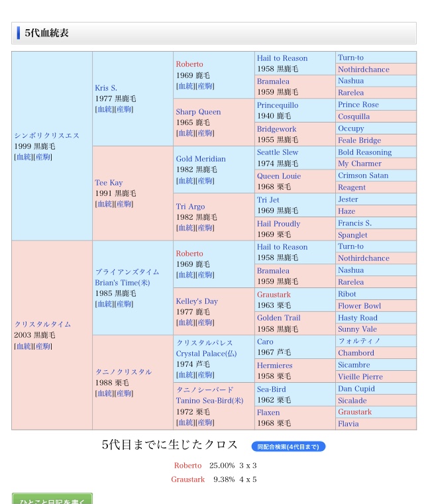This screenshot has height=504, width=424.
Task: Click the クリスタルタイム mare link
Action: pos(42,324)
